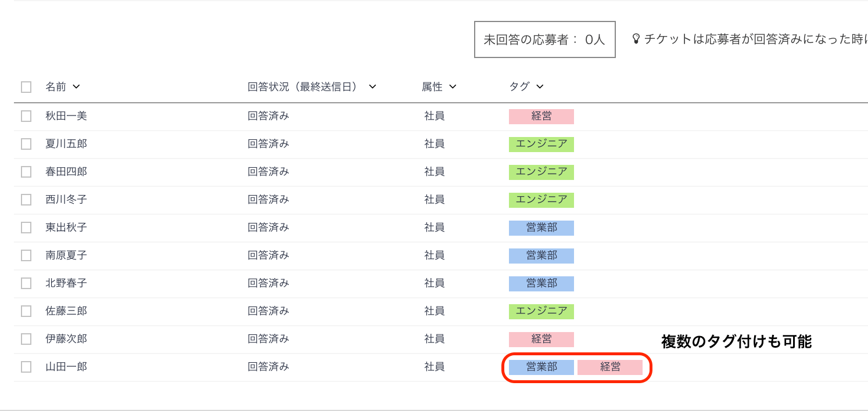Check the checkbox for 佐藤三郎
The width and height of the screenshot is (868, 411).
click(26, 311)
